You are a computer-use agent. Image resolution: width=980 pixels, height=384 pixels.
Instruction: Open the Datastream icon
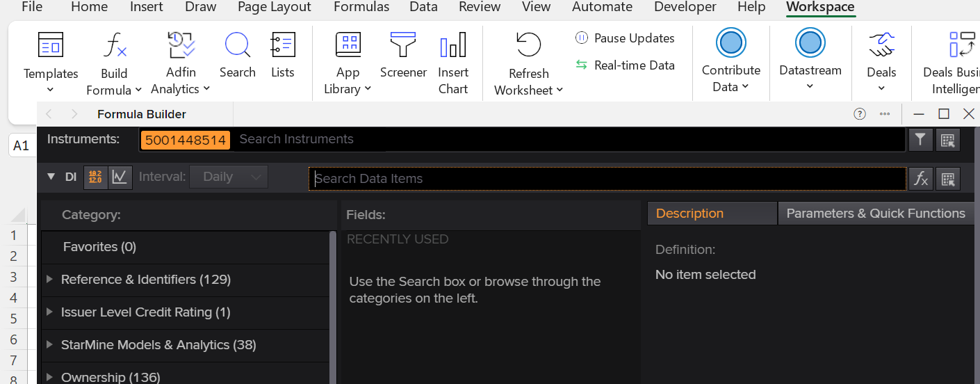810,43
